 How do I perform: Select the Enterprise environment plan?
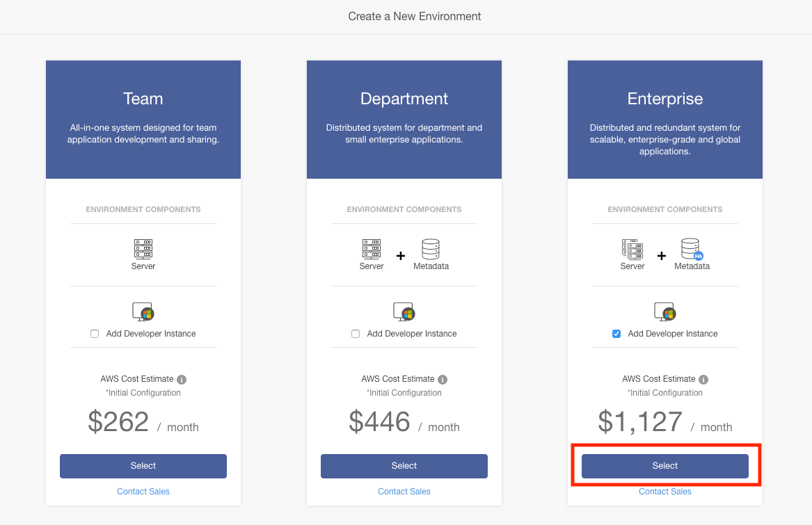click(x=665, y=466)
